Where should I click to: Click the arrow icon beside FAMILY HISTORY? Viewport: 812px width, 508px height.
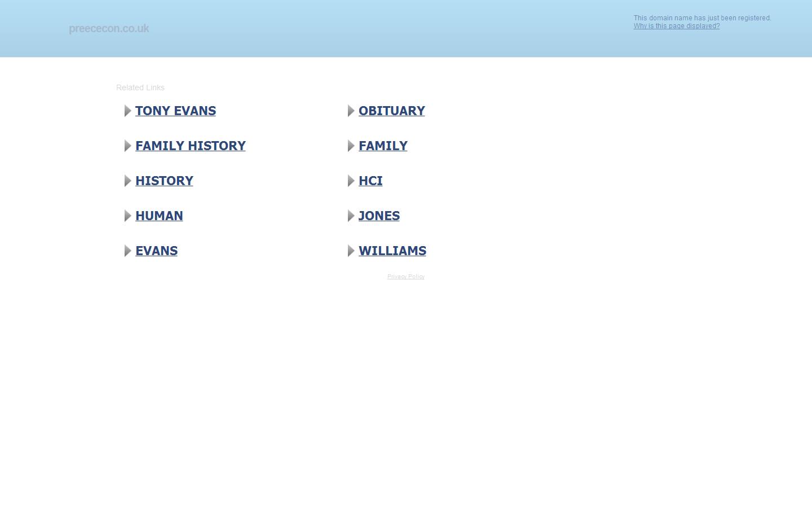pos(127,146)
